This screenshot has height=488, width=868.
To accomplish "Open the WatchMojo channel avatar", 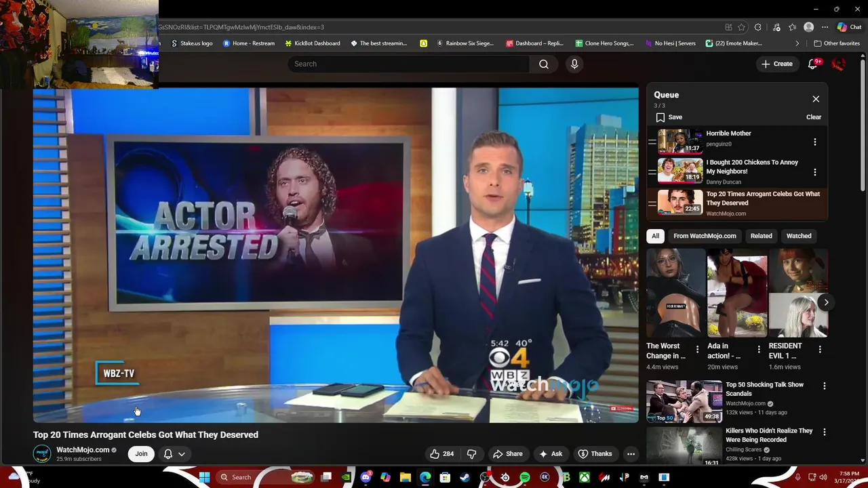I will (x=42, y=454).
